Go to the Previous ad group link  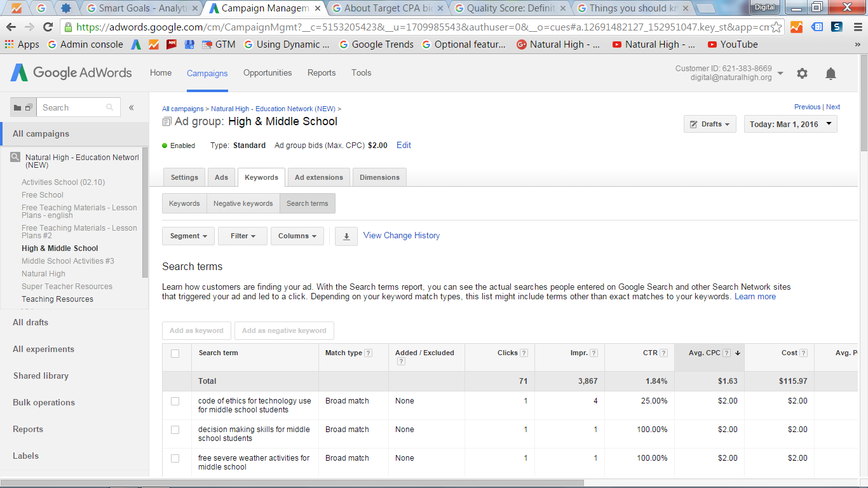(807, 107)
